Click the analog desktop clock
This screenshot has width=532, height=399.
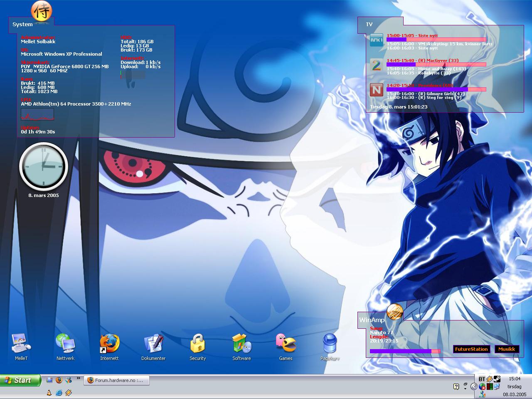(x=44, y=166)
